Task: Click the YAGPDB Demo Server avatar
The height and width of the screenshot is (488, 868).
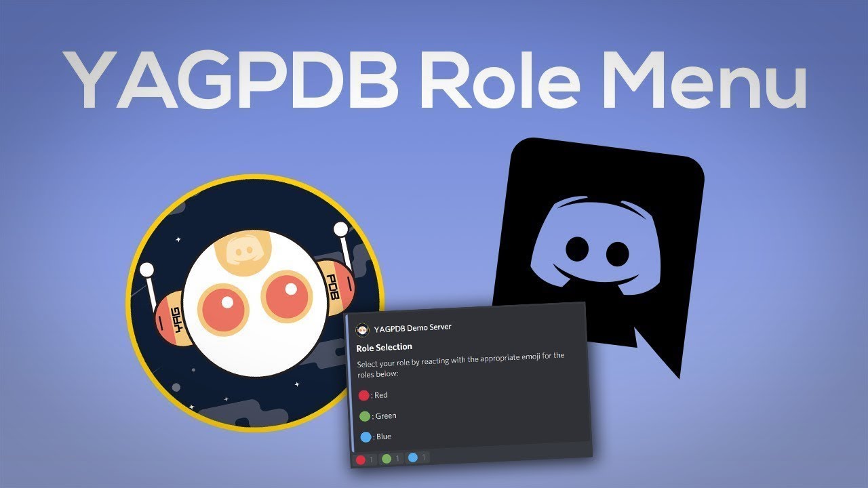Action: 363,329
